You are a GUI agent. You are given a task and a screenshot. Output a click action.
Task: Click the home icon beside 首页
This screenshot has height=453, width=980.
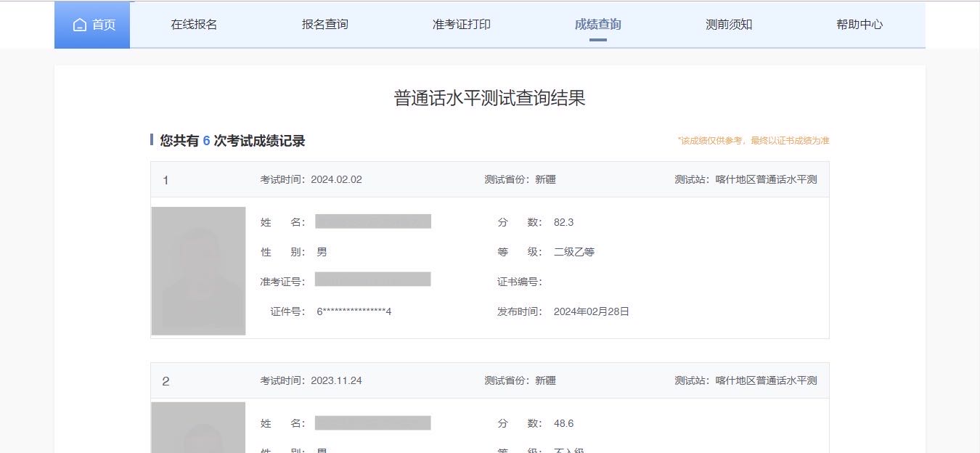[80, 25]
